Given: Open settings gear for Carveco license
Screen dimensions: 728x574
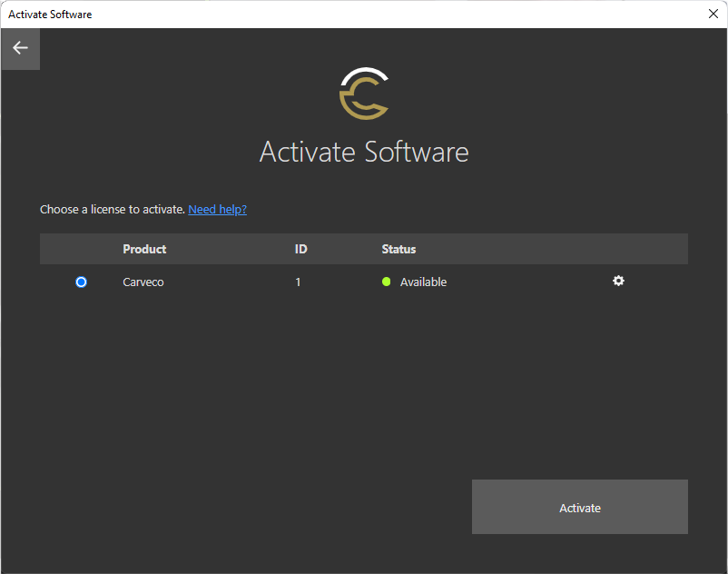Looking at the screenshot, I should [x=618, y=281].
